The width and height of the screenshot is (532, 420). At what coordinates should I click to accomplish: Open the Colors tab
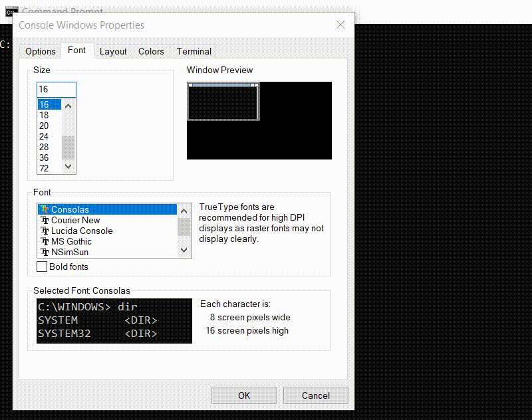tap(151, 51)
